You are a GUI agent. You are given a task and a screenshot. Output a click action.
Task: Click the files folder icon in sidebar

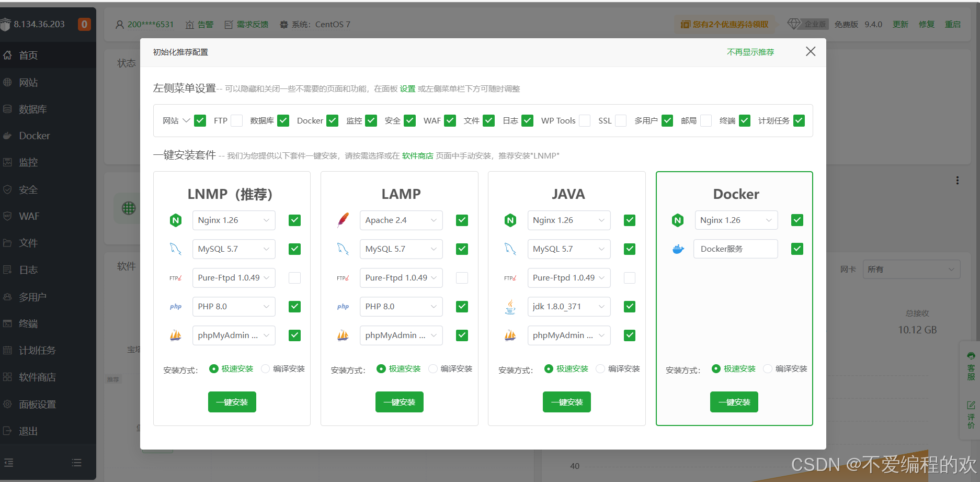[7, 243]
